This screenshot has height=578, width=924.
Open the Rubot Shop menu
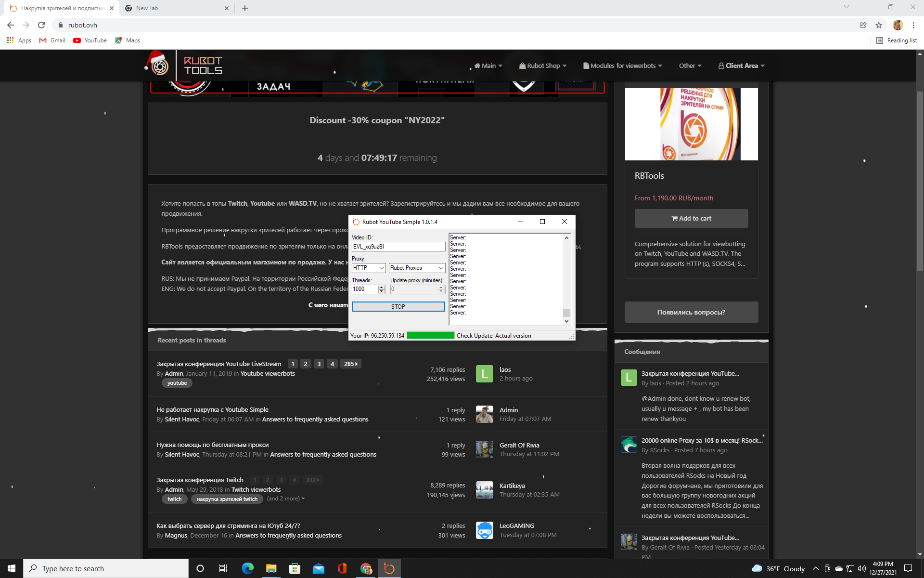543,66
